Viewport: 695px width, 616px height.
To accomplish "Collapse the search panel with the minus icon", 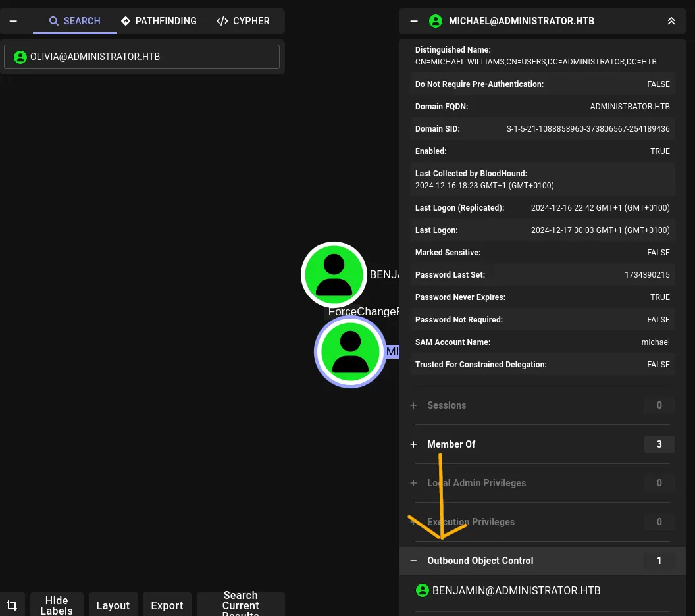I will pyautogui.click(x=13, y=20).
